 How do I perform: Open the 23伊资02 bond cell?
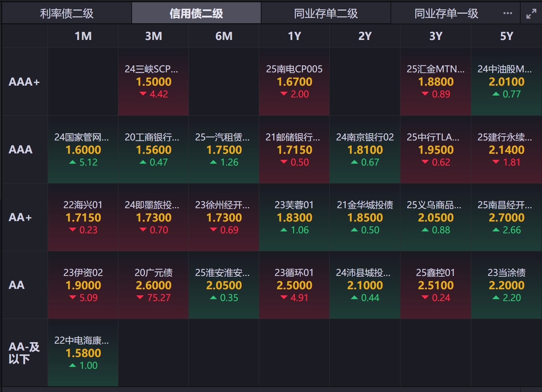[83, 285]
